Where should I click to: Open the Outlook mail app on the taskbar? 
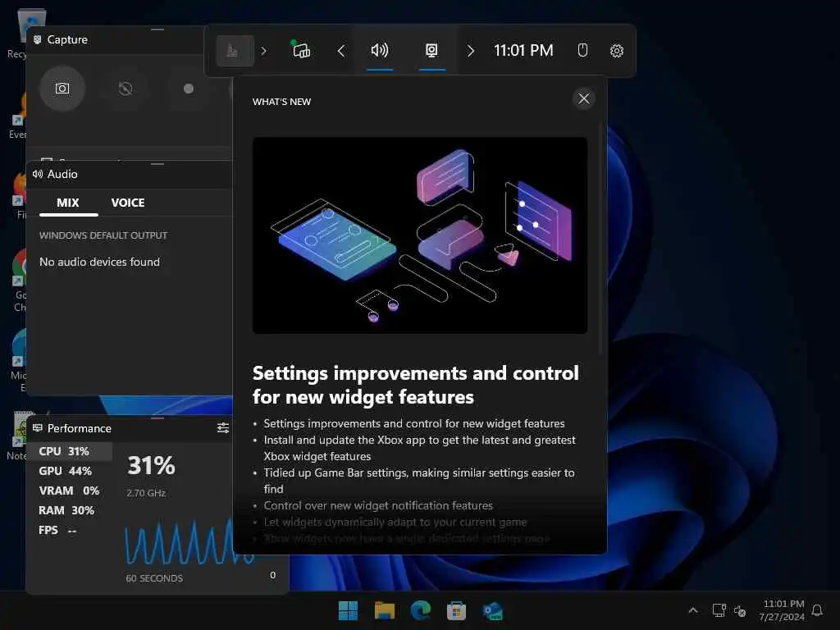492,610
